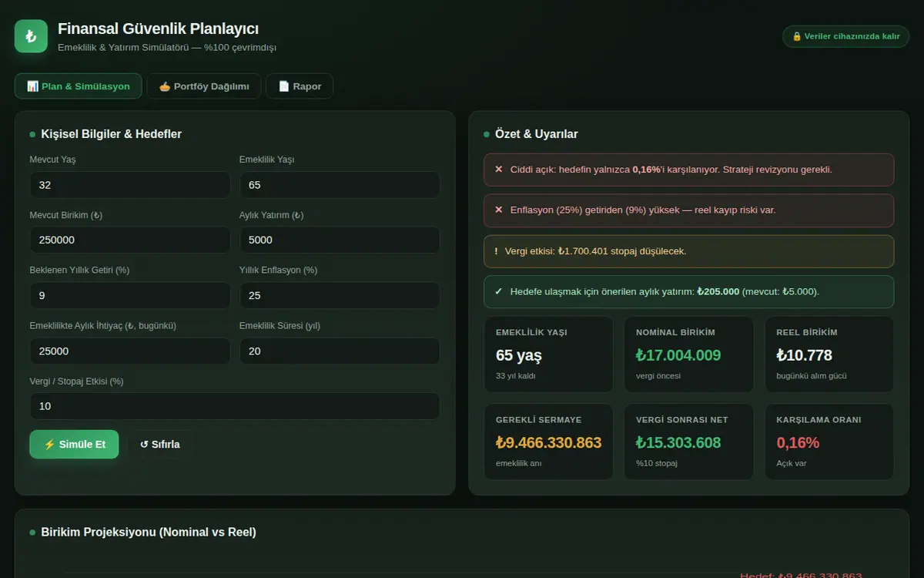
Task: Click the ₺17.004.009 nominal birikim value
Action: (678, 355)
